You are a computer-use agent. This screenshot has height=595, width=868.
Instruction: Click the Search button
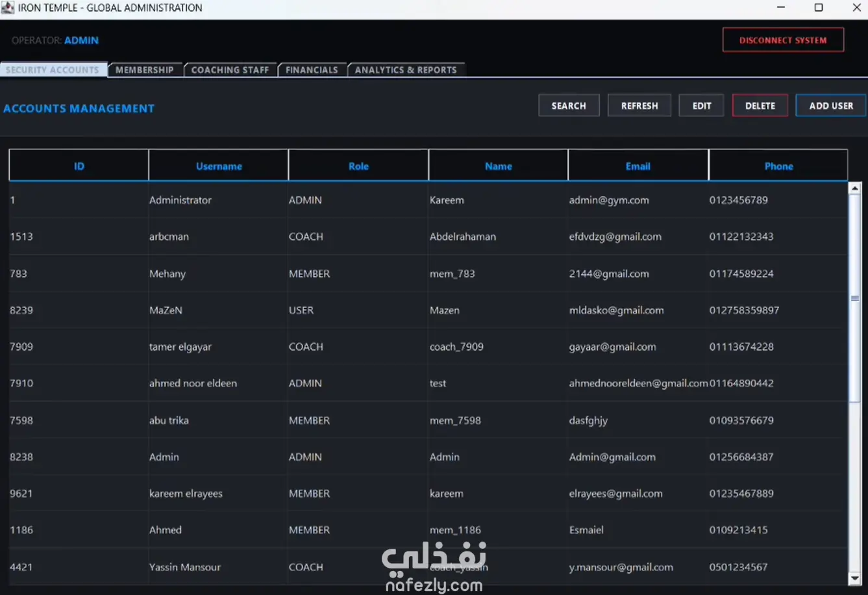pyautogui.click(x=569, y=105)
